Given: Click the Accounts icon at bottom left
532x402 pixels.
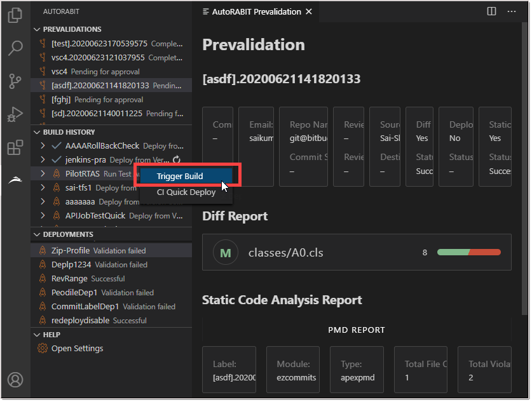Looking at the screenshot, I should pyautogui.click(x=15, y=380).
